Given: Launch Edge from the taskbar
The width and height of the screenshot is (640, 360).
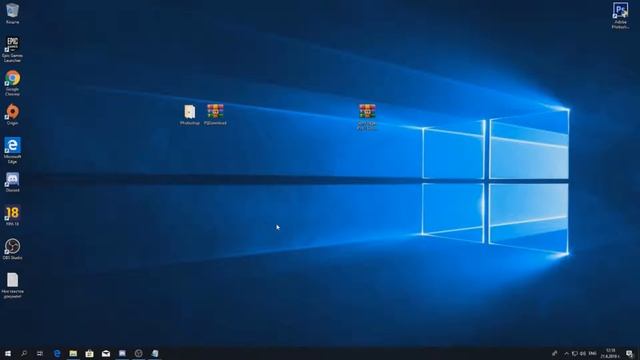Looking at the screenshot, I should point(57,353).
